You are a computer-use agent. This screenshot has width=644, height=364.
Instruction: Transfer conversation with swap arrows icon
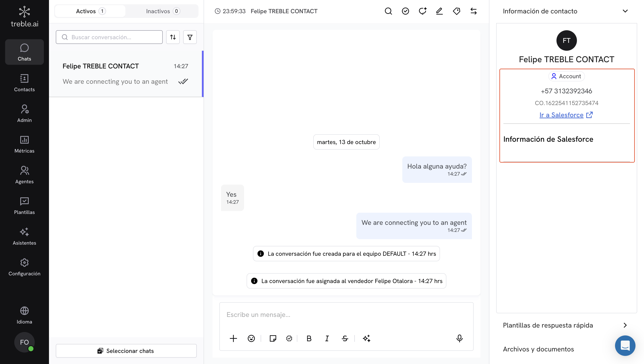click(473, 11)
